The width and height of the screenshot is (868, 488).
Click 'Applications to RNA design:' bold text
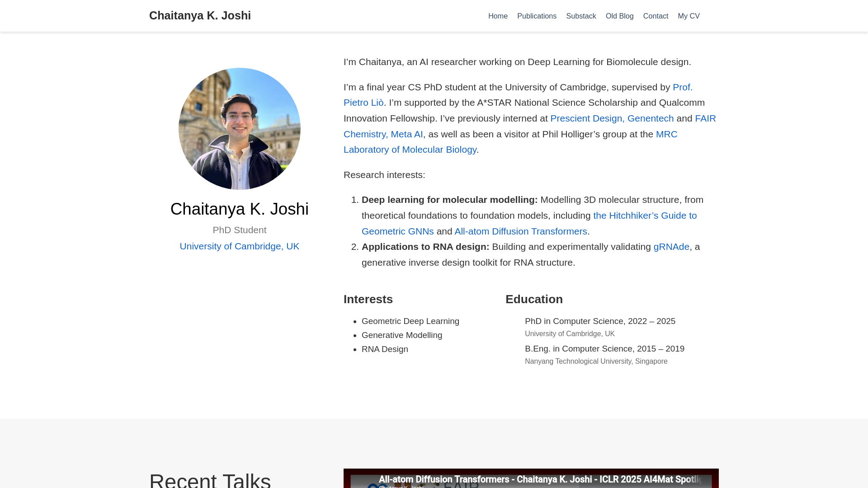[425, 247]
